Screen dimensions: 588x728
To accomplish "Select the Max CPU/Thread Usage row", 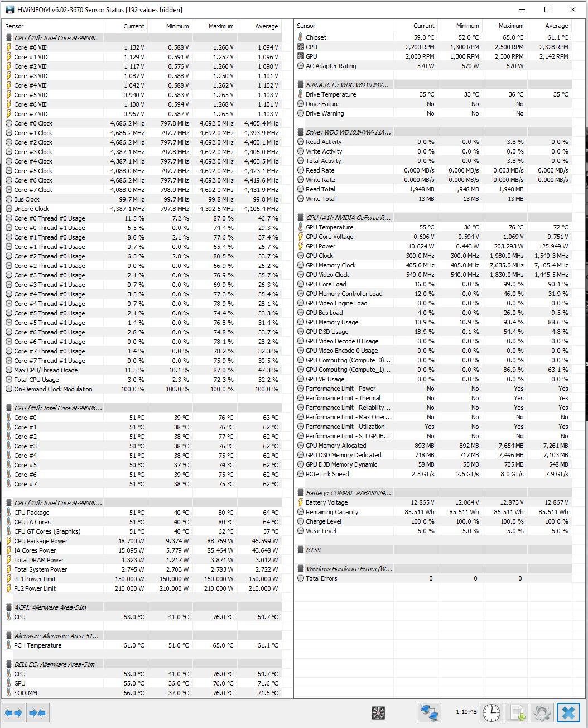I will tap(142, 370).
